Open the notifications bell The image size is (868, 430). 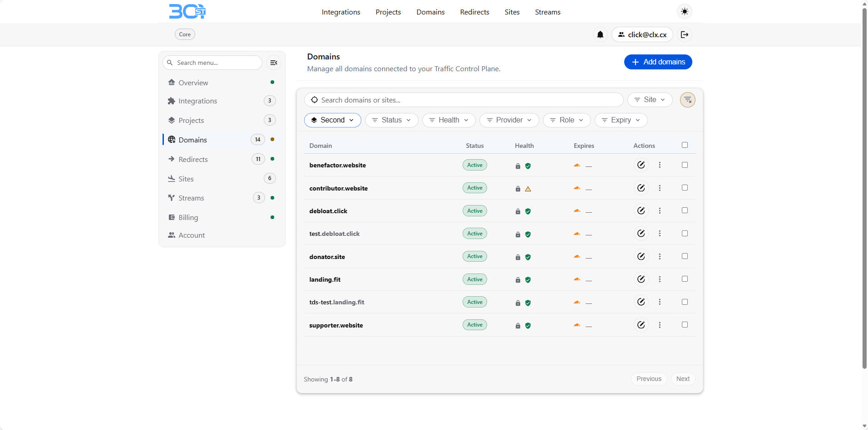click(600, 34)
